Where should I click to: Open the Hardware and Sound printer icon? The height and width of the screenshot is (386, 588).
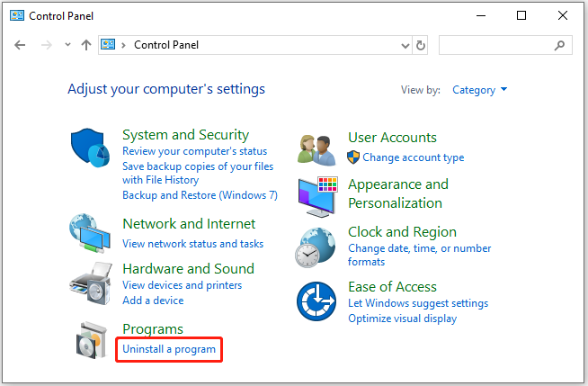(91, 283)
